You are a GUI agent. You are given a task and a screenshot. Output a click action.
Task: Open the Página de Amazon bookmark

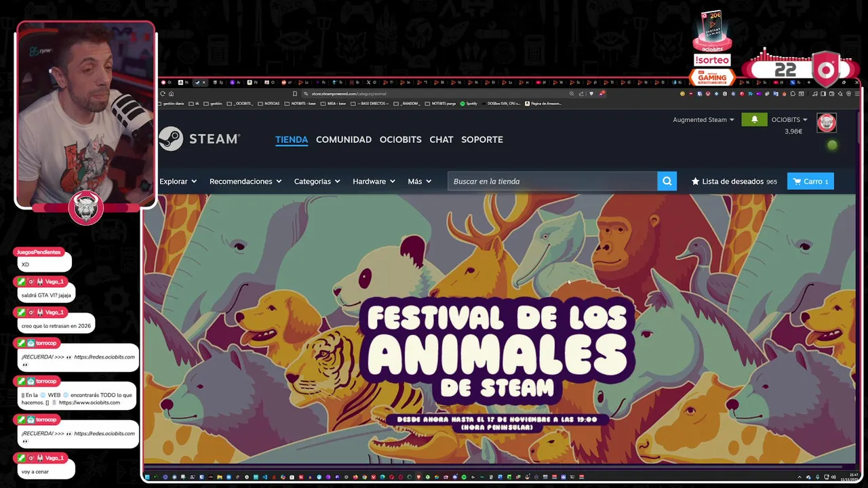click(x=543, y=104)
